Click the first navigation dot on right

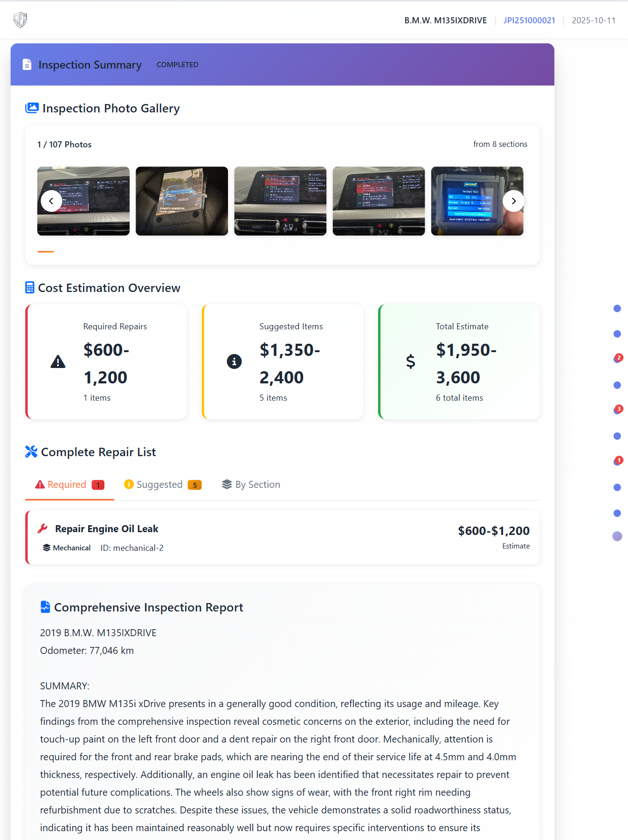(617, 308)
